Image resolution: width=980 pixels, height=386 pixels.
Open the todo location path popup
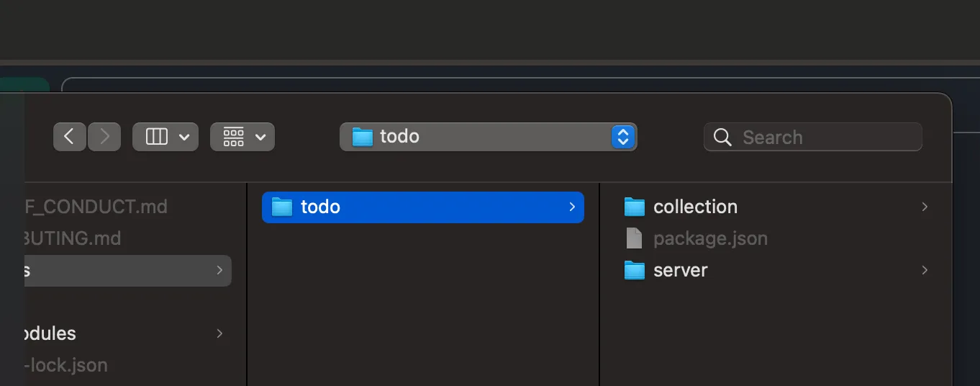click(x=622, y=137)
